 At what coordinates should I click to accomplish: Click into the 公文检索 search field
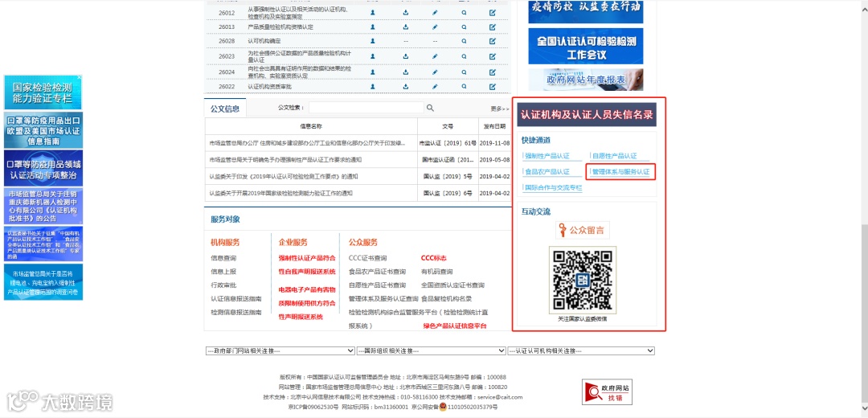(x=366, y=108)
